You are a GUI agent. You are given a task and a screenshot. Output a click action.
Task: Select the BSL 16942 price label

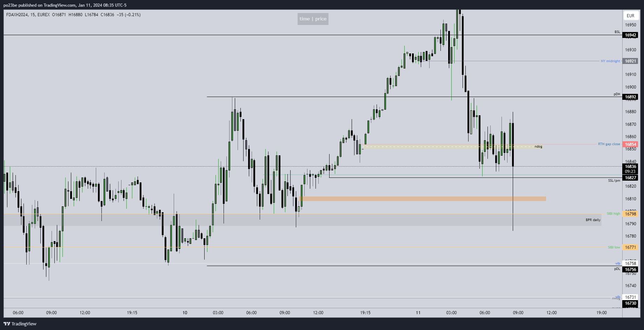pos(630,35)
